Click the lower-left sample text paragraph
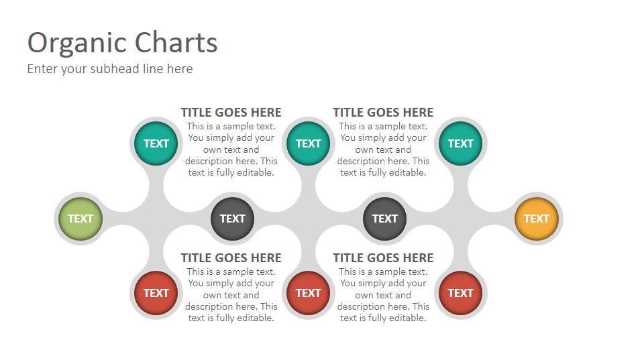The width and height of the screenshot is (644, 362). tap(231, 295)
